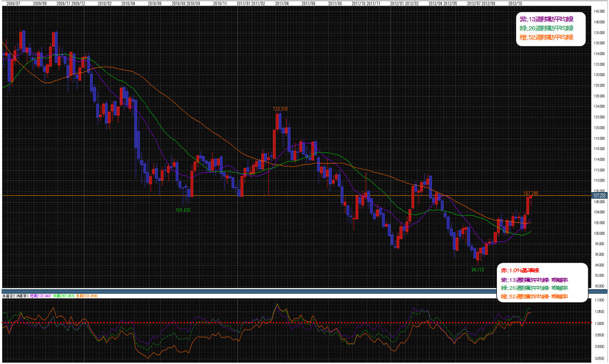
Task: Click the orange 52-week moving average legend entry
Action: coord(546,37)
